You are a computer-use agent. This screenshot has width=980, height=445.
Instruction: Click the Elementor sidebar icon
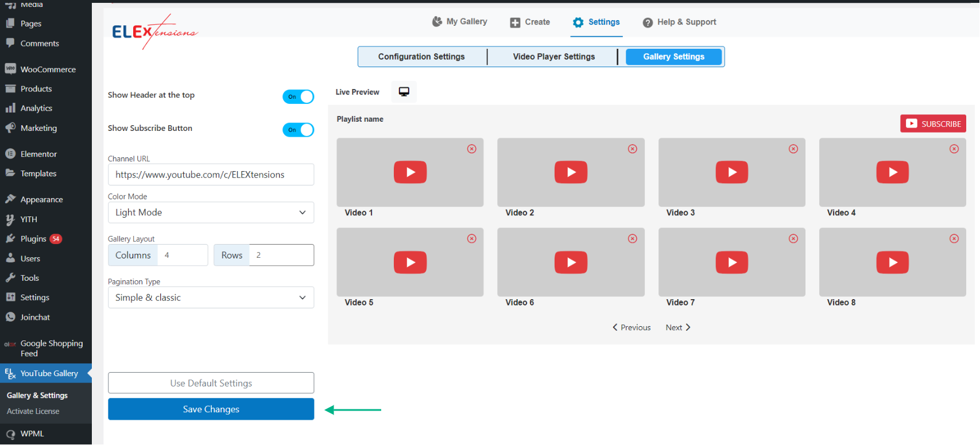pyautogui.click(x=10, y=154)
